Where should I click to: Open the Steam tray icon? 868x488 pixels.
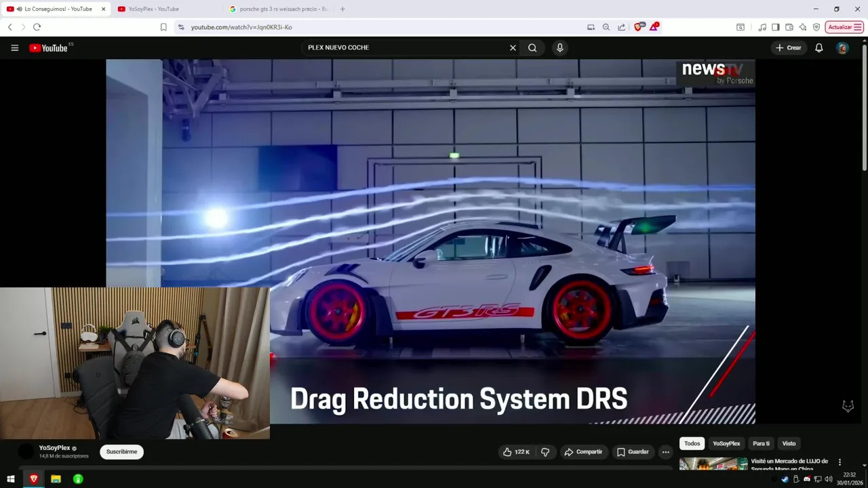click(x=785, y=479)
